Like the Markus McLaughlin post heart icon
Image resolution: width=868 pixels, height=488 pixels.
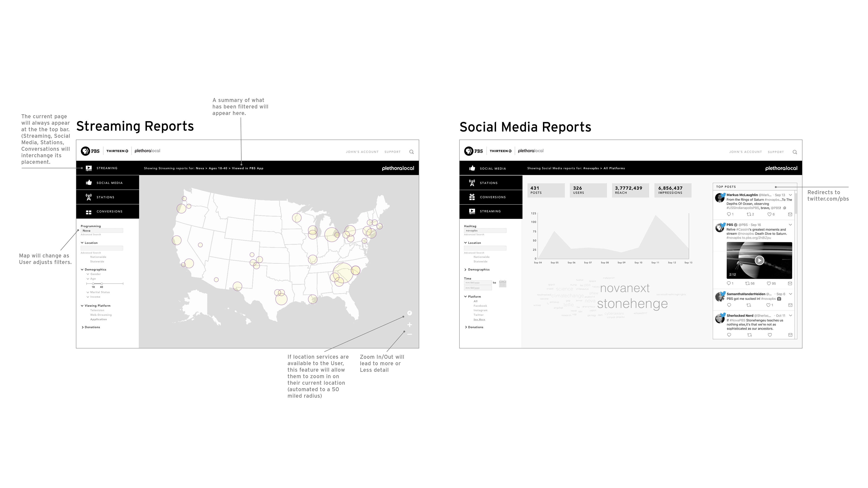(x=769, y=215)
